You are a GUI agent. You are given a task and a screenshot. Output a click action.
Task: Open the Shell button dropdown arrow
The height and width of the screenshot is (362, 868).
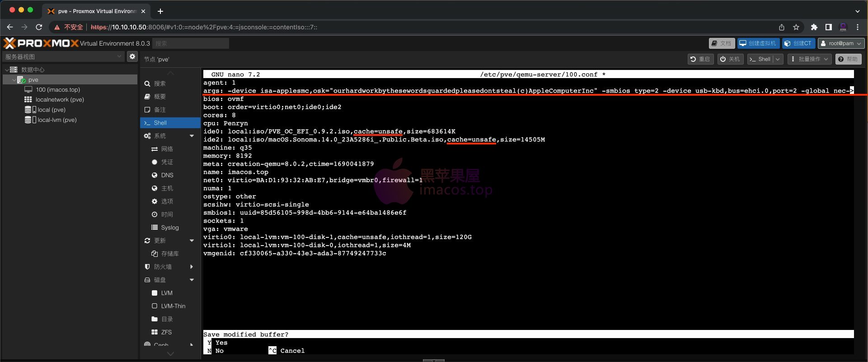pos(778,59)
